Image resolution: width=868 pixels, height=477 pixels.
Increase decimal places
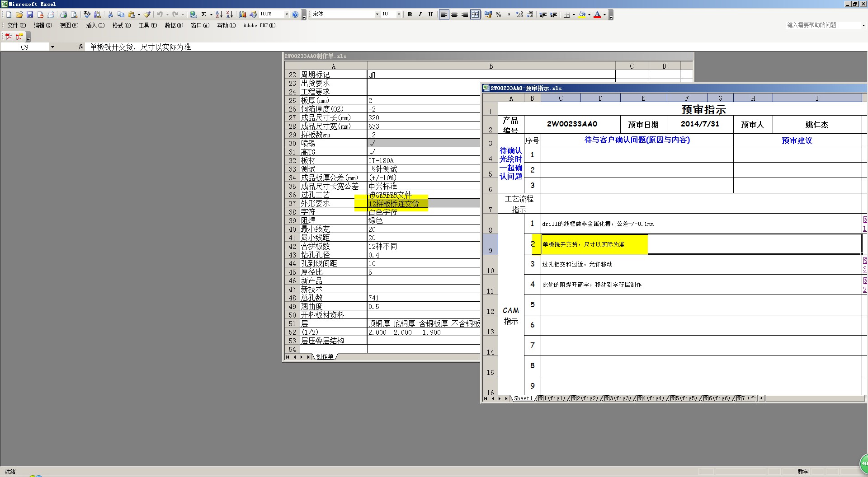click(x=519, y=14)
